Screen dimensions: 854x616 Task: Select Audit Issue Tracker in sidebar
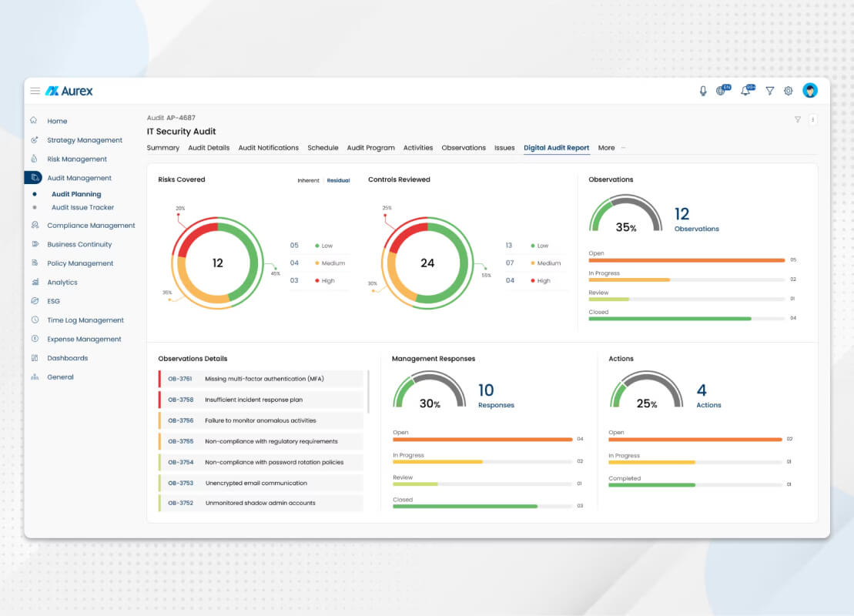coord(83,207)
